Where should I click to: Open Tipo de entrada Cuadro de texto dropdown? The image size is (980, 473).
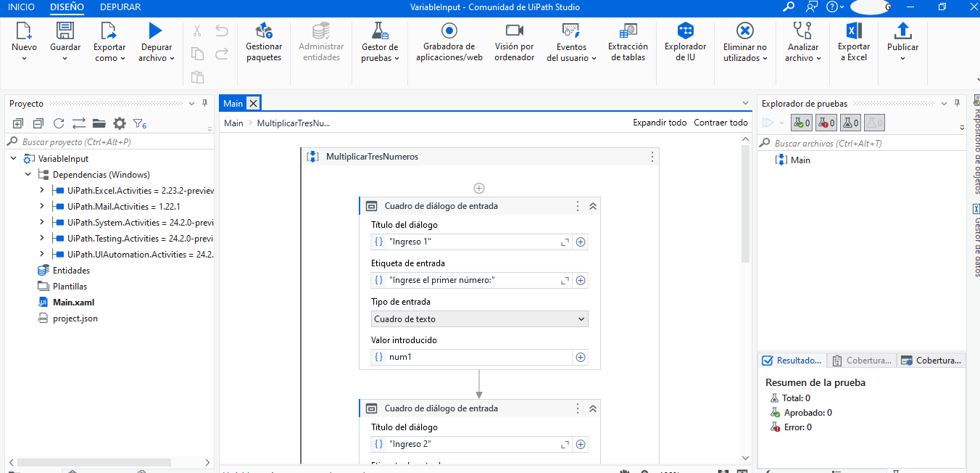coord(479,319)
